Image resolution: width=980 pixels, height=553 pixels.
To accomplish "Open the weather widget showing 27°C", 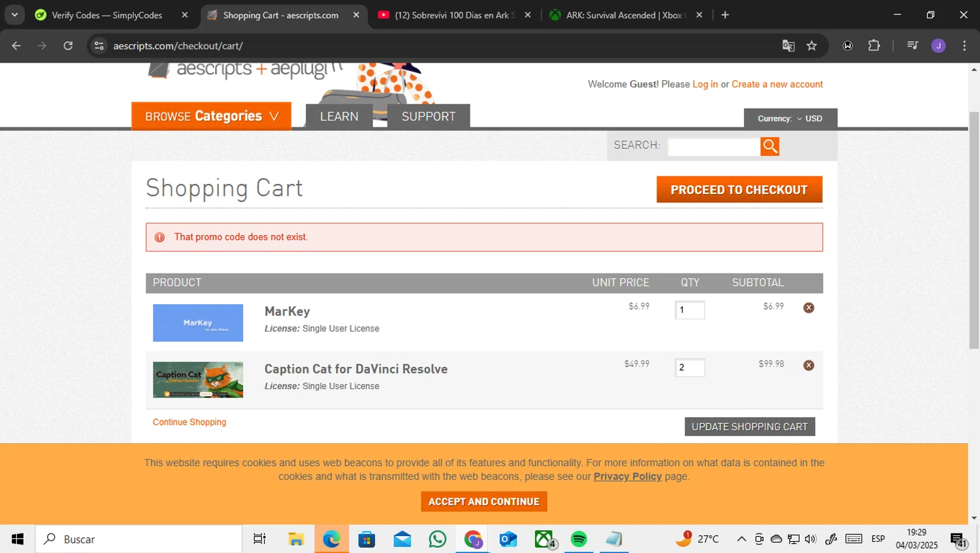I will pyautogui.click(x=698, y=539).
